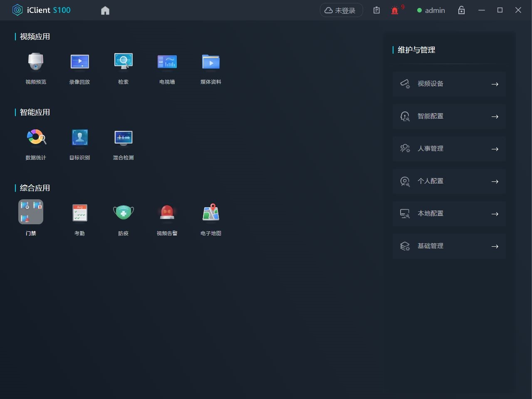Screen dimensions: 532x399
Task: Open 视频告警 red siren icon
Action: click(167, 213)
